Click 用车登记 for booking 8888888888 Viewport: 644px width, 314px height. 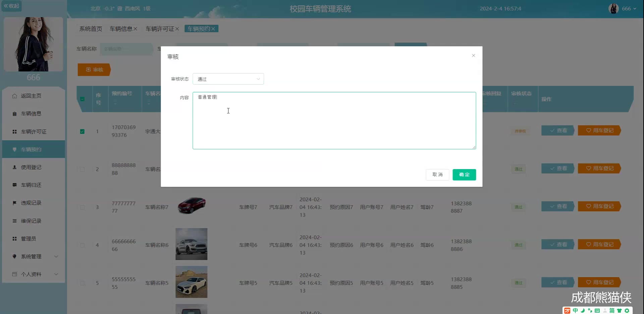(x=599, y=168)
